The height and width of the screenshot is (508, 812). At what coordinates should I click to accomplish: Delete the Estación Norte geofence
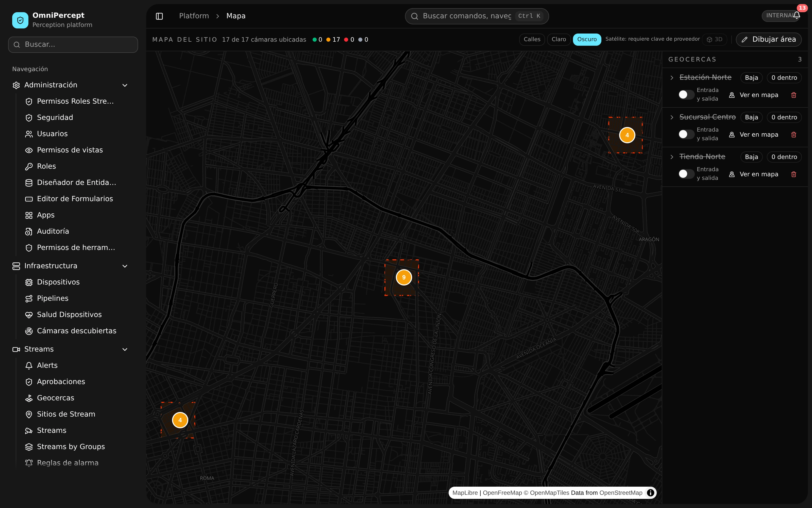click(793, 95)
